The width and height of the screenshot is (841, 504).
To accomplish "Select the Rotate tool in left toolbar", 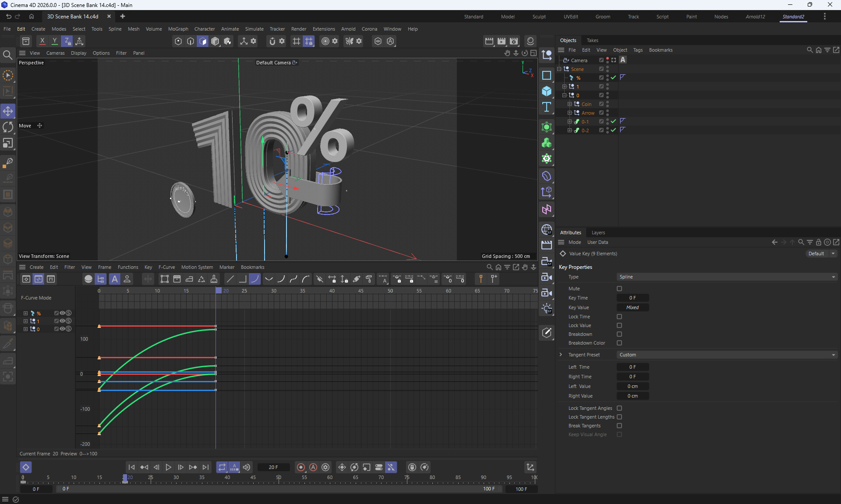I will pyautogui.click(x=8, y=127).
